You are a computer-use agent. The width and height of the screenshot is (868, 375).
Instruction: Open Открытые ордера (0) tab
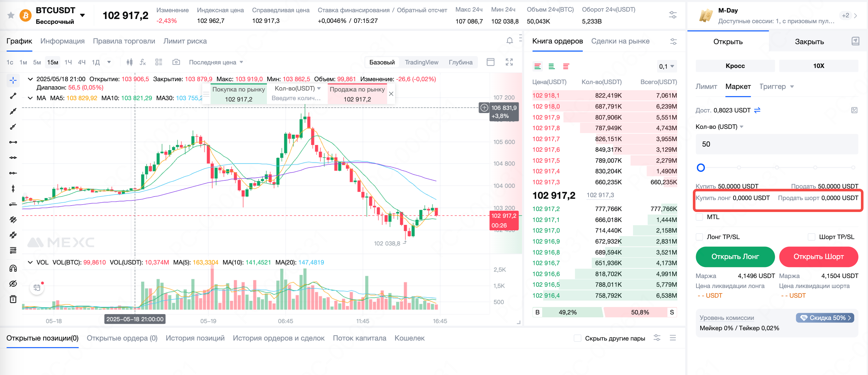coord(122,338)
